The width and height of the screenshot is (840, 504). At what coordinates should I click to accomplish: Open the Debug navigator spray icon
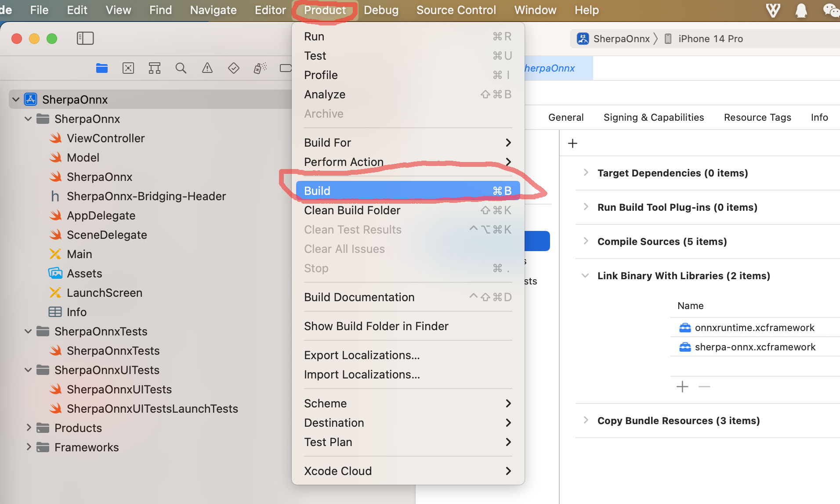(x=260, y=68)
